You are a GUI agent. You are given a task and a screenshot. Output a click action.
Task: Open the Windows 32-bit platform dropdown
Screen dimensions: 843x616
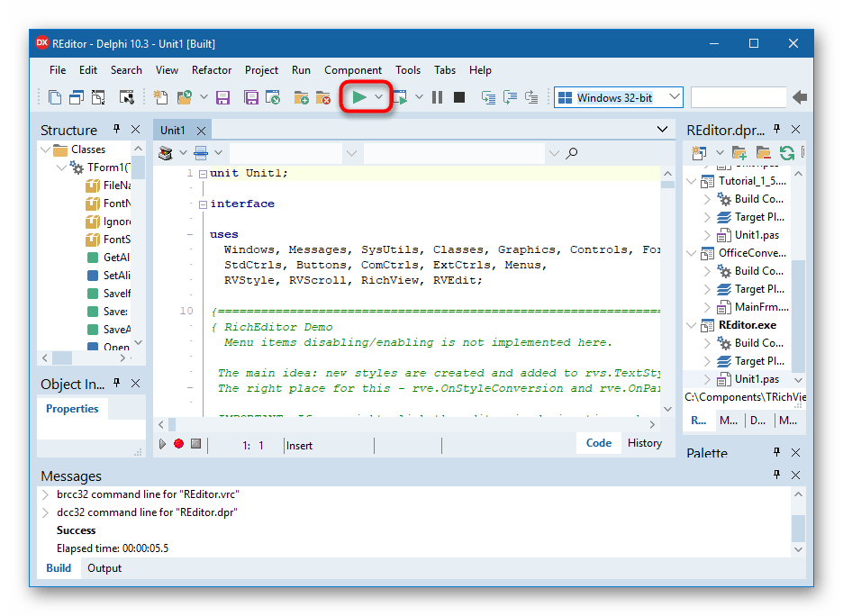pos(675,97)
